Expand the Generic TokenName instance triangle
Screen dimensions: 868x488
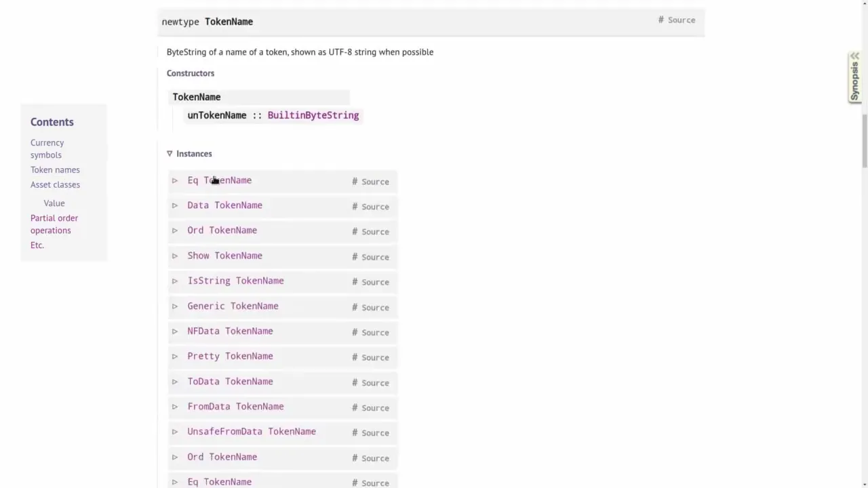[x=175, y=306]
